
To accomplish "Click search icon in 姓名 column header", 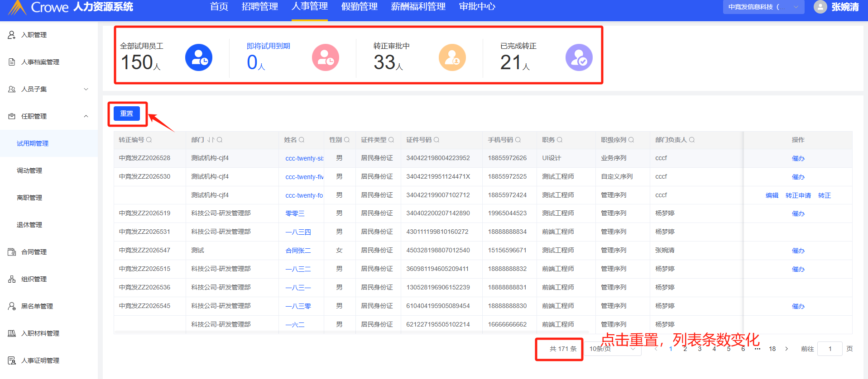I will 302,140.
